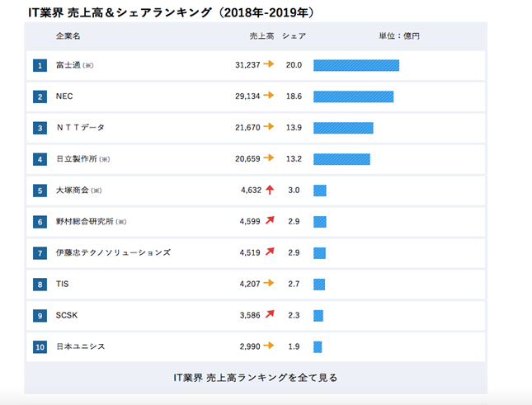Viewport: 532px width, 405px height.
Task: Click the orange arrow beside SCSK's 3,586
Action: tap(268, 314)
